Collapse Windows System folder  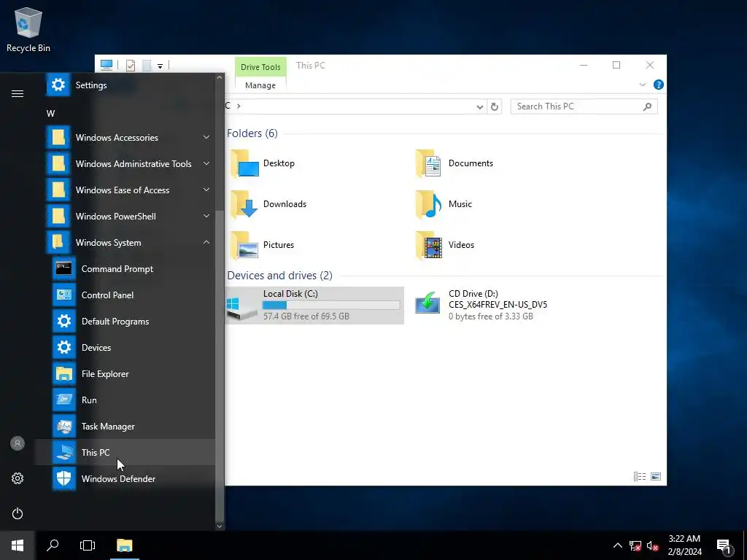(125, 242)
